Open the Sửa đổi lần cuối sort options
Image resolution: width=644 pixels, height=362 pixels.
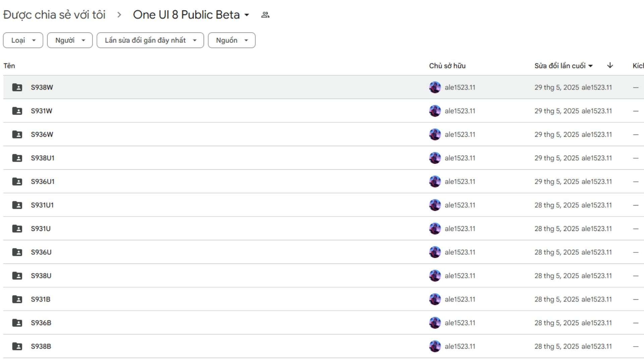563,66
